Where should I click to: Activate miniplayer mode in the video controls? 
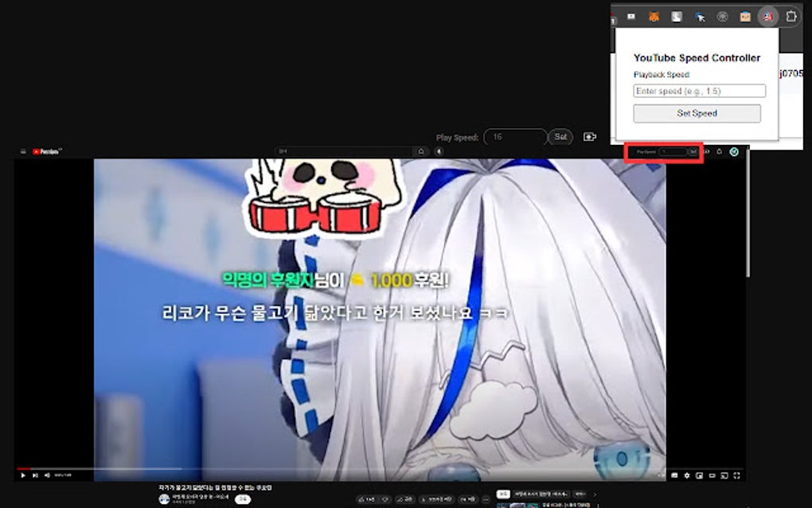coord(699,475)
